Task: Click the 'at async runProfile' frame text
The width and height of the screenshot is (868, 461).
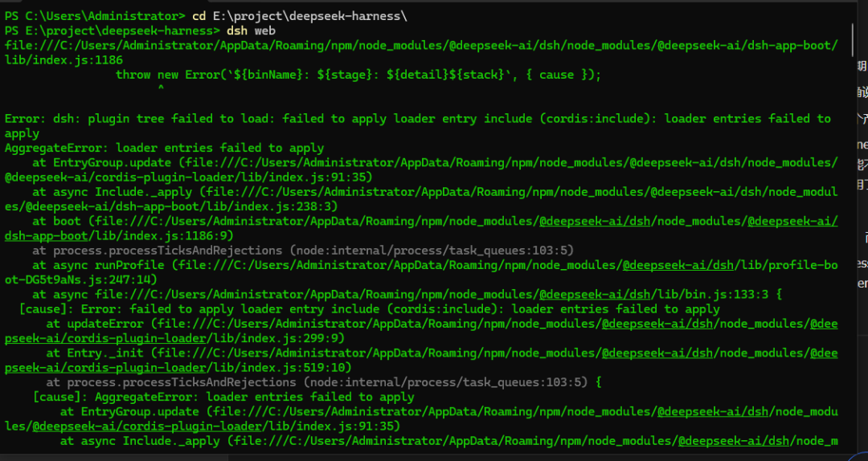Action: point(98,264)
